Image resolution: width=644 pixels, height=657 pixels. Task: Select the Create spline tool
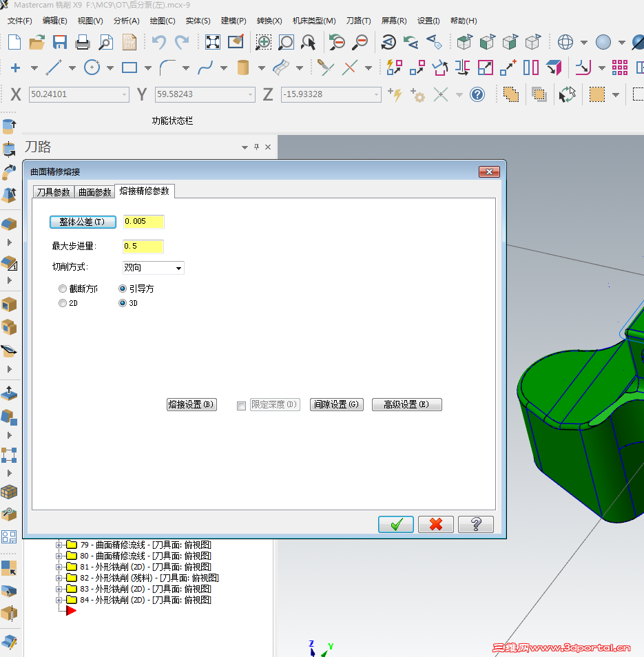pos(205,67)
